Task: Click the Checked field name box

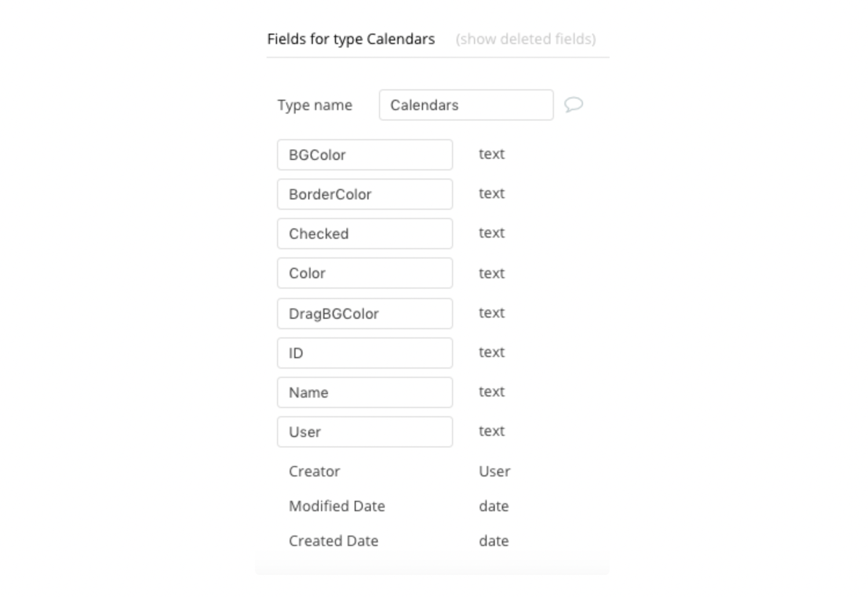Action: [x=364, y=234]
